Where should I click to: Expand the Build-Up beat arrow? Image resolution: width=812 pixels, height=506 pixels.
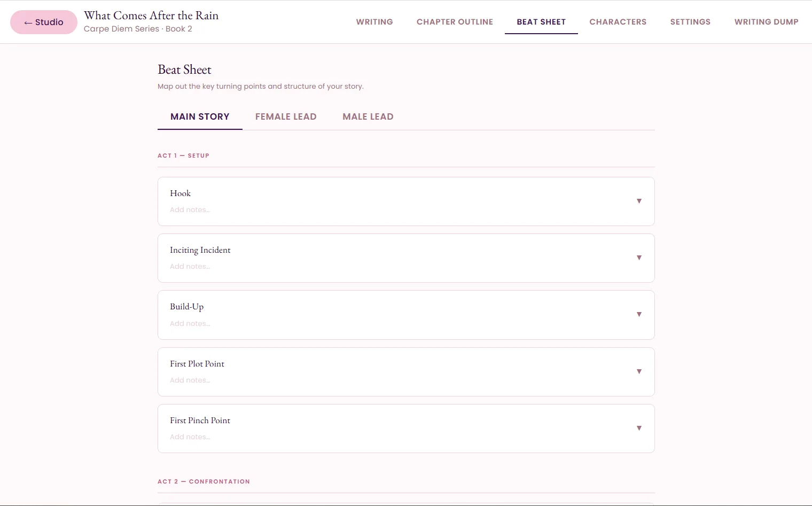point(639,314)
